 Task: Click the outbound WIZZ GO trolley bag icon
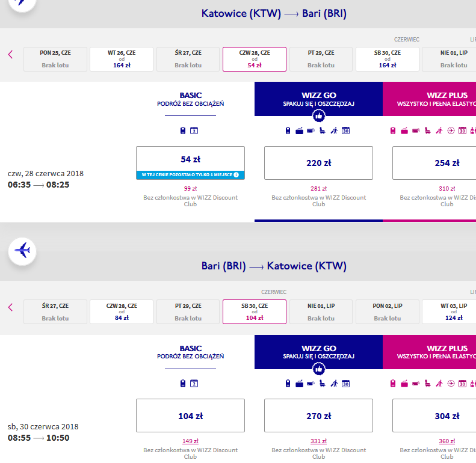tap(299, 130)
